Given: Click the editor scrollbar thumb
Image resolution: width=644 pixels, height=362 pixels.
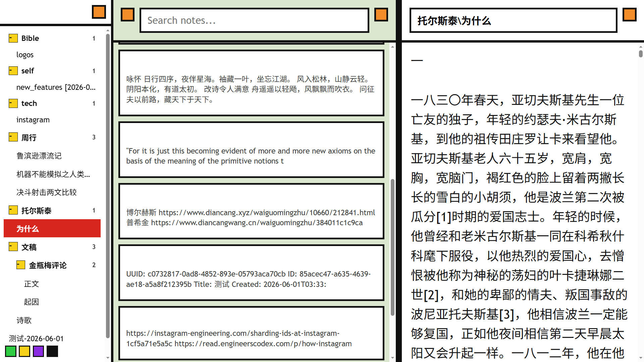Looking at the screenshot, I should [x=641, y=54].
